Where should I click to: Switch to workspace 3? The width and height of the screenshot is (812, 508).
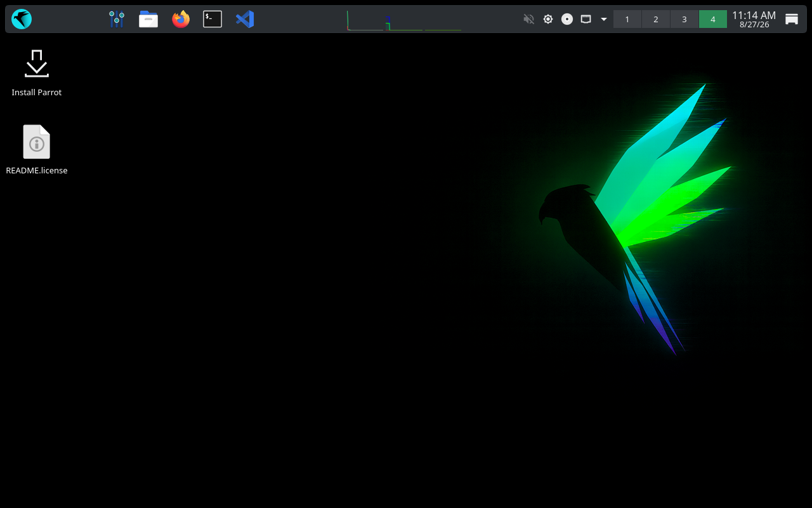point(684,19)
